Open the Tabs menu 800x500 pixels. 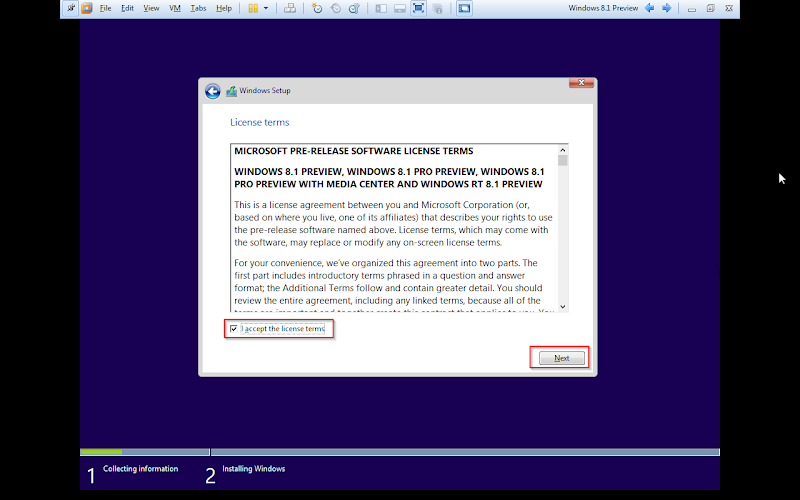click(x=198, y=8)
